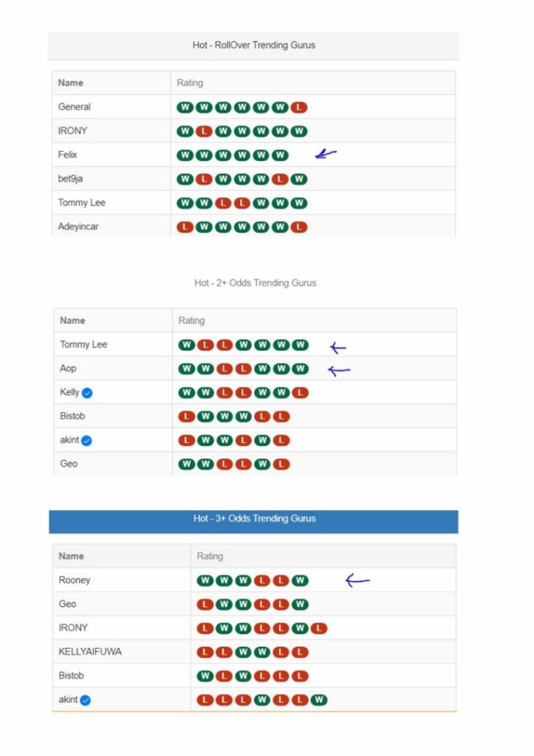Open the Hot - RollOver Trending Gurus header
This screenshot has width=534, height=756.
tap(254, 46)
